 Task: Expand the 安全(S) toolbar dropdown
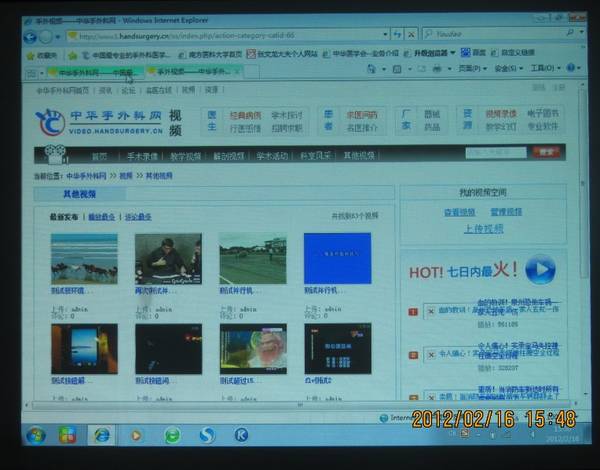point(506,69)
